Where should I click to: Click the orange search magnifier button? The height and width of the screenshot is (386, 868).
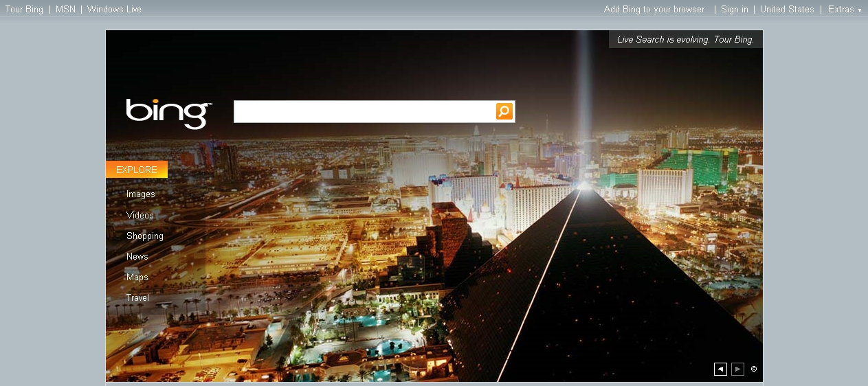pyautogui.click(x=504, y=111)
